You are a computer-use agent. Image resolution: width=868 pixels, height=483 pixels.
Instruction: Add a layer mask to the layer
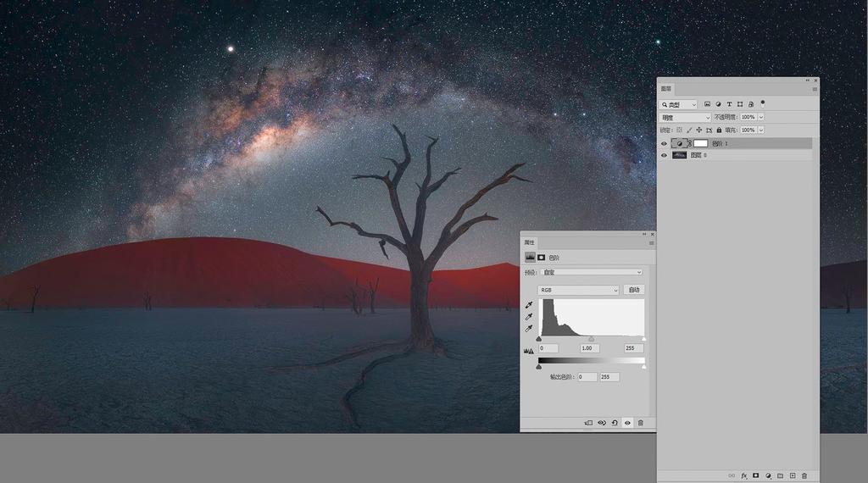[x=756, y=475]
